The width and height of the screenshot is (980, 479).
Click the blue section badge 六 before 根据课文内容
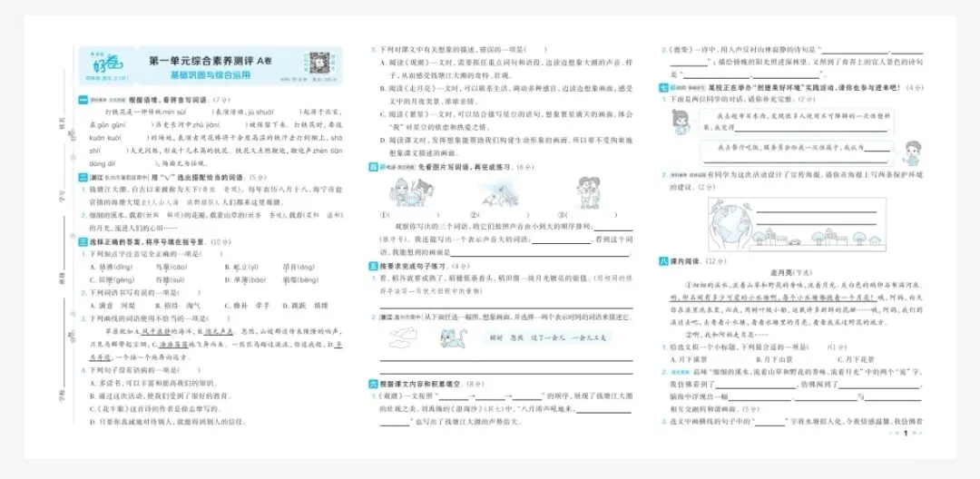[373, 384]
